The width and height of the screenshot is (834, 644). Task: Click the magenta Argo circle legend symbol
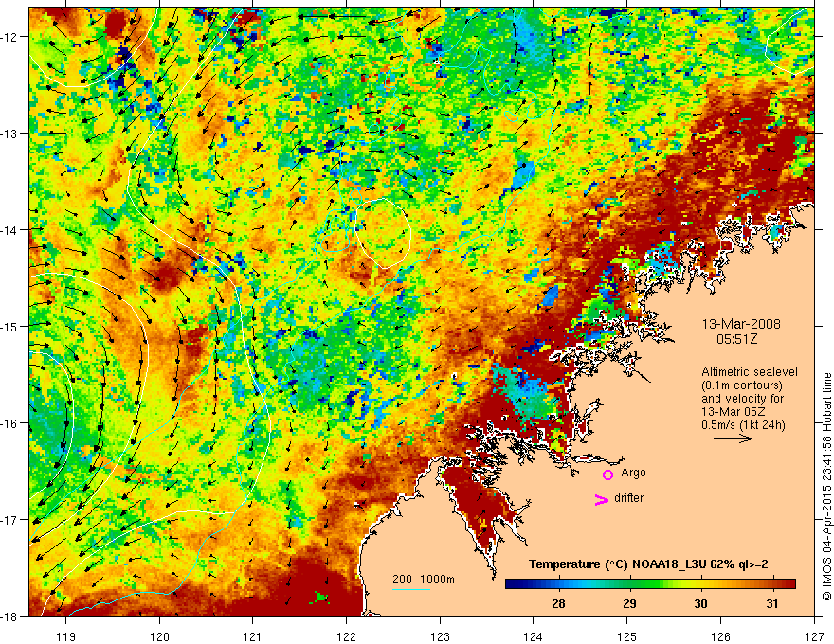click(607, 474)
